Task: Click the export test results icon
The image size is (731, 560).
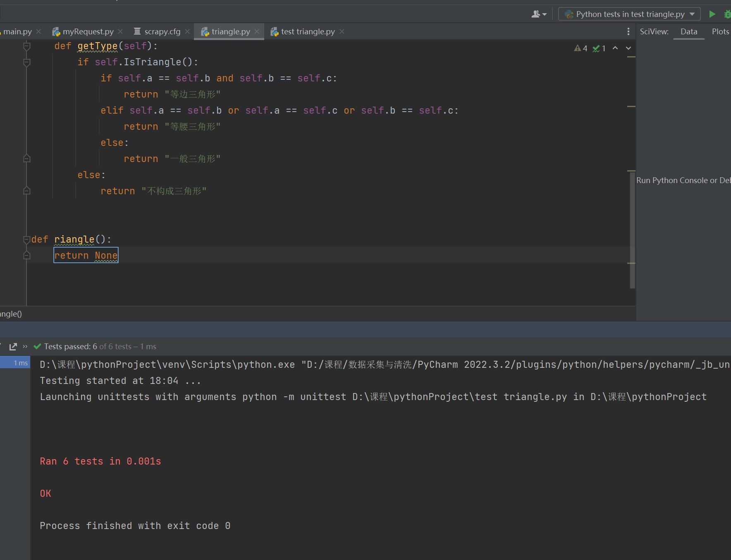Action: (13, 346)
